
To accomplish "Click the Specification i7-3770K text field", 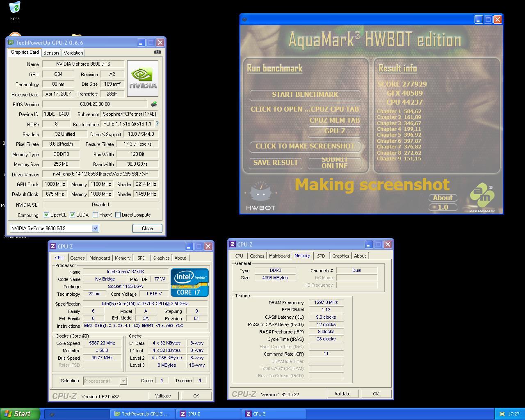I will [x=145, y=304].
